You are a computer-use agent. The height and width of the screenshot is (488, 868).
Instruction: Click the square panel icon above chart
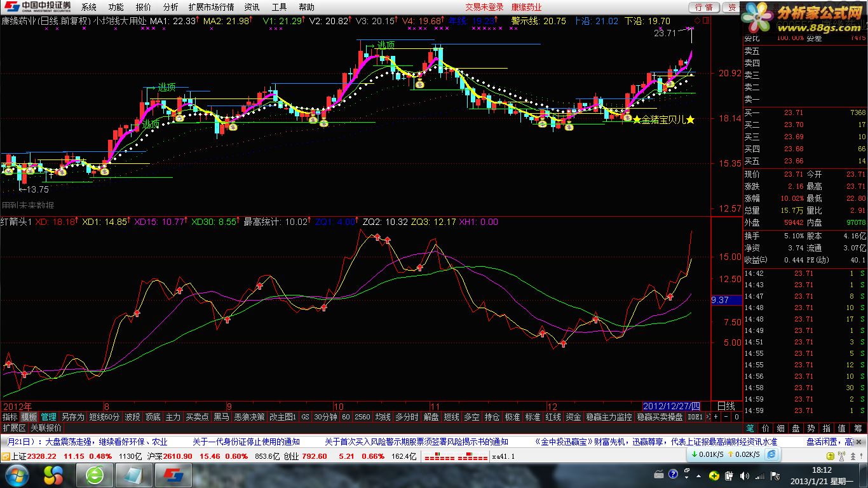pos(707,20)
